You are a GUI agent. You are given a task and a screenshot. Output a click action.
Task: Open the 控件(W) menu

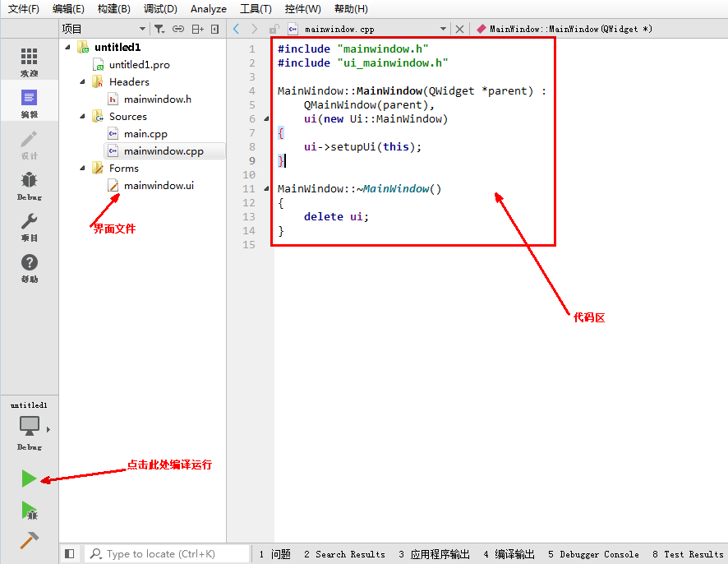(x=302, y=9)
